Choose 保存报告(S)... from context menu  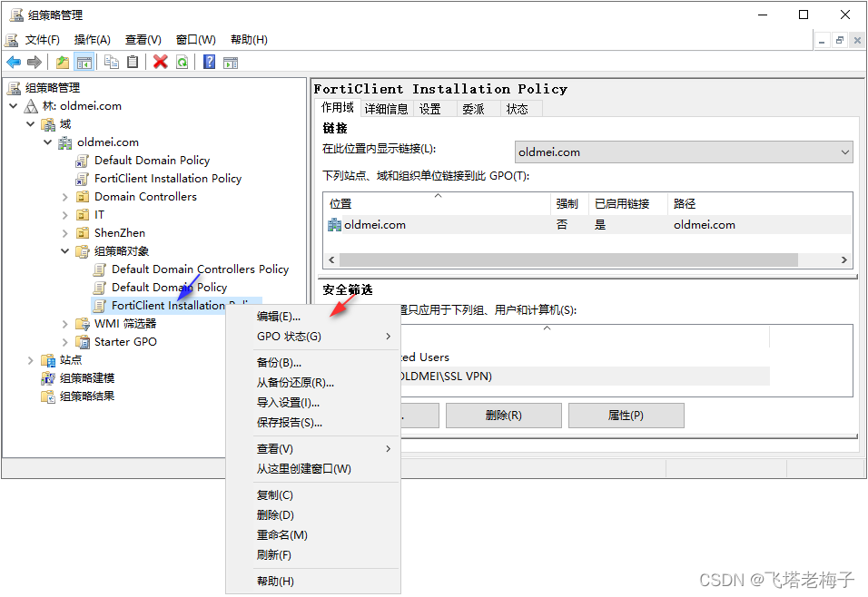(x=312, y=422)
